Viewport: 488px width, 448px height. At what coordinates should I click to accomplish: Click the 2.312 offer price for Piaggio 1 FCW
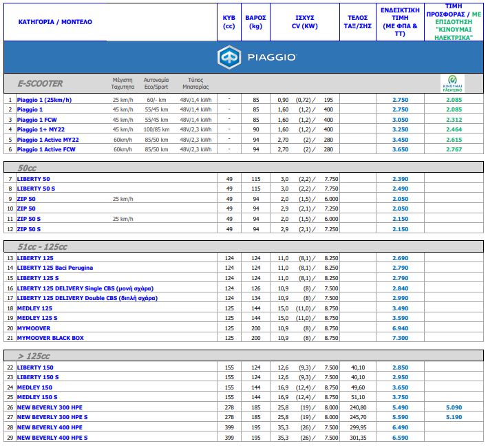pyautogui.click(x=454, y=120)
